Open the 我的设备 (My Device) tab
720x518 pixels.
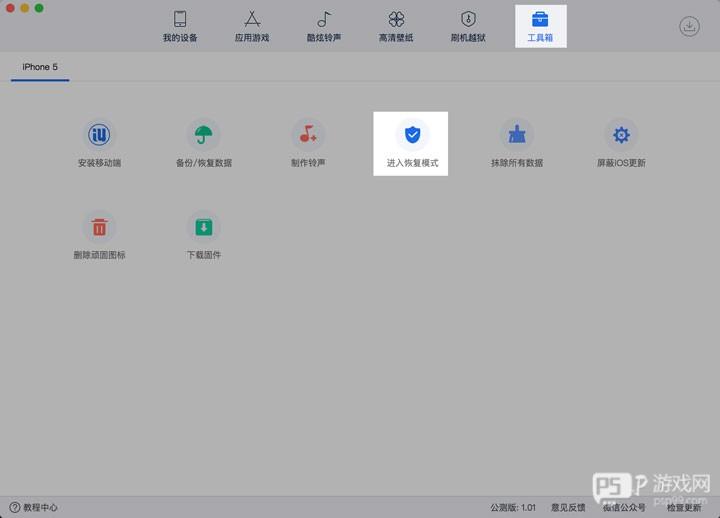[180, 27]
